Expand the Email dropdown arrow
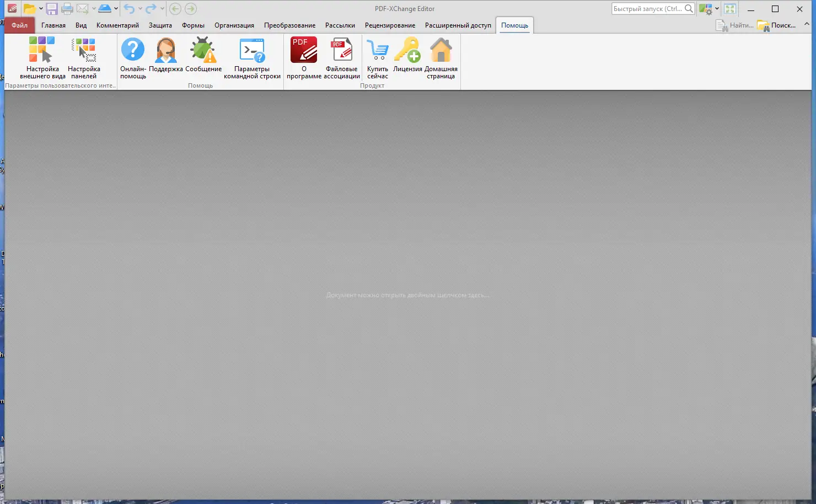Screen dimensions: 816x504 [x=94, y=9]
